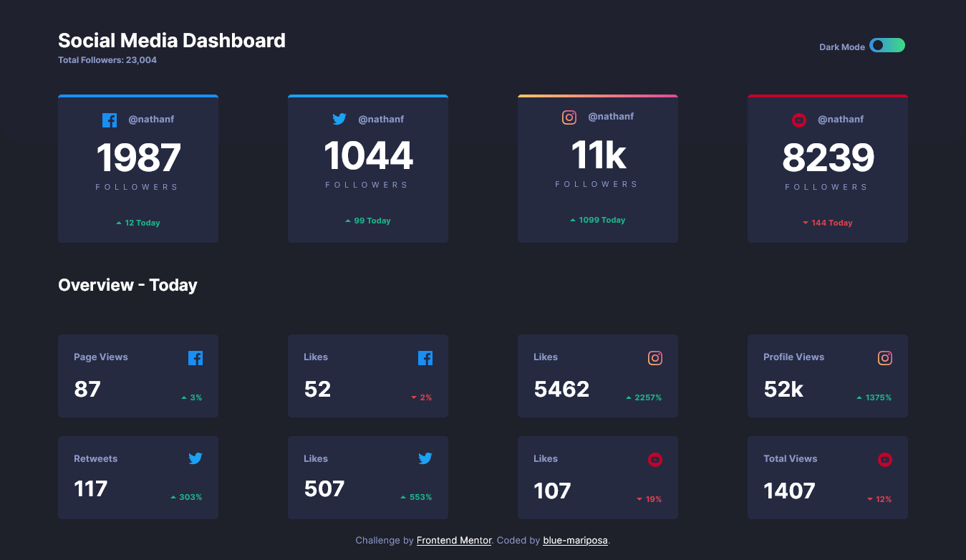
Task: Open the Frontend Mentor link
Action: click(454, 541)
